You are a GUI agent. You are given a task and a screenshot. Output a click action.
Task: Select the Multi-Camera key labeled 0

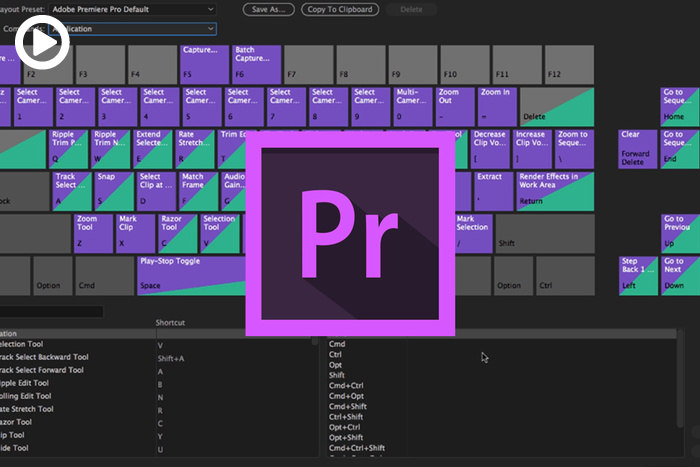tap(413, 107)
